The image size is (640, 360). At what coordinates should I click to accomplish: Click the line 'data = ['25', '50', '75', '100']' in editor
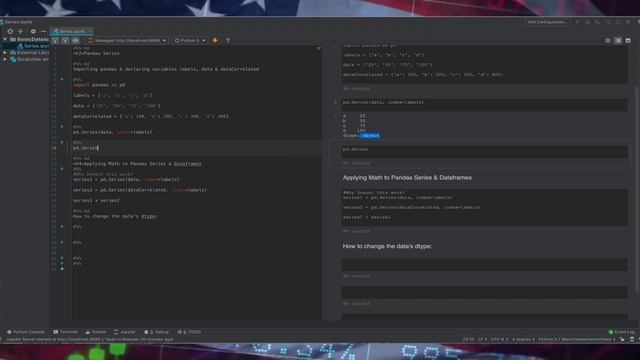pos(117,106)
